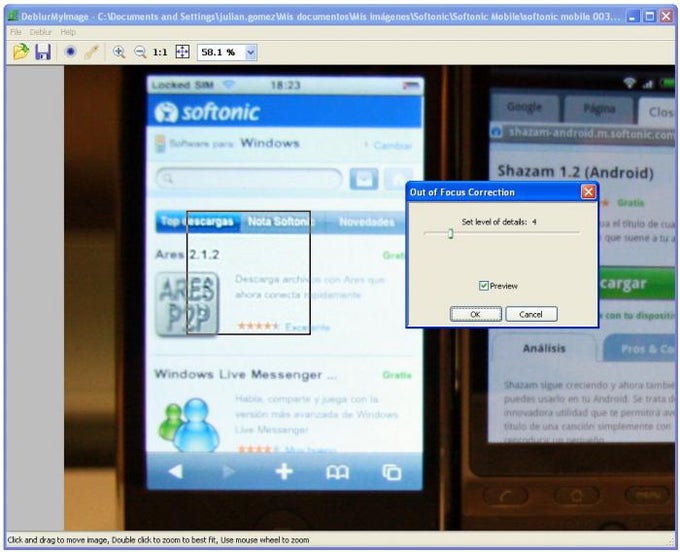Image resolution: width=680 pixels, height=552 pixels.
Task: Open the Help menu
Action: tap(68, 32)
